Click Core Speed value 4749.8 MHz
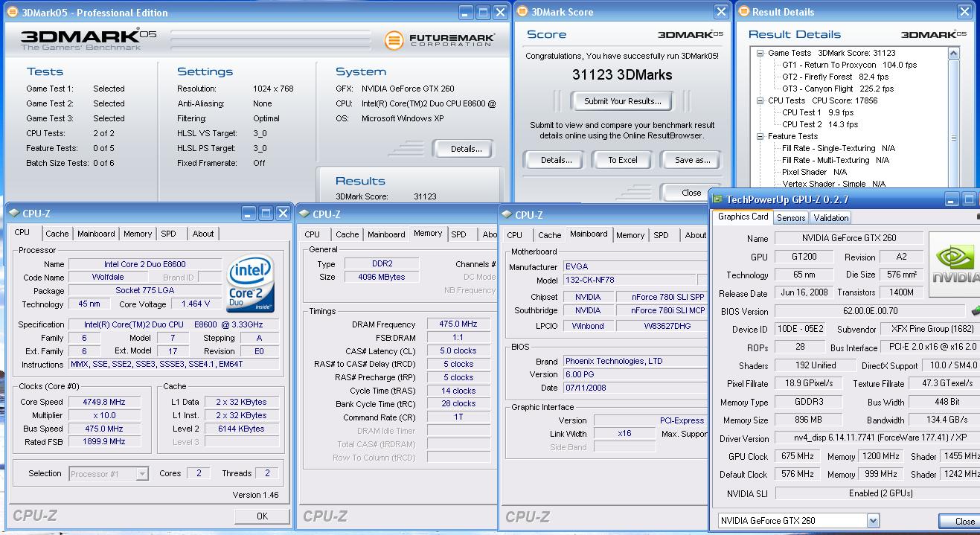 pos(103,402)
